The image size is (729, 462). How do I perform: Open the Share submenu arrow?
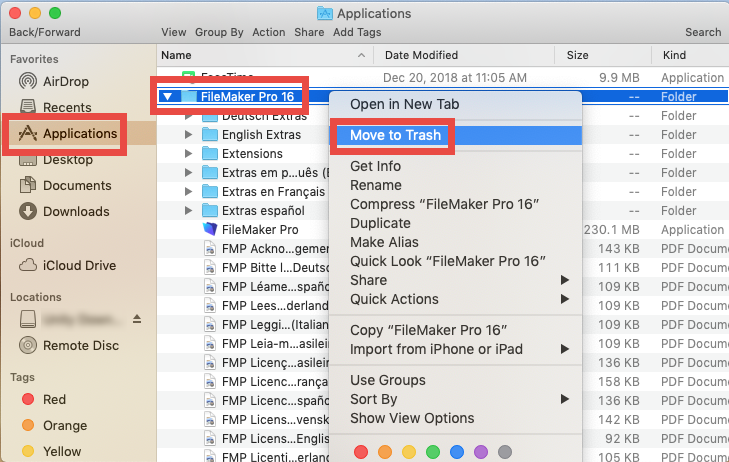point(564,280)
